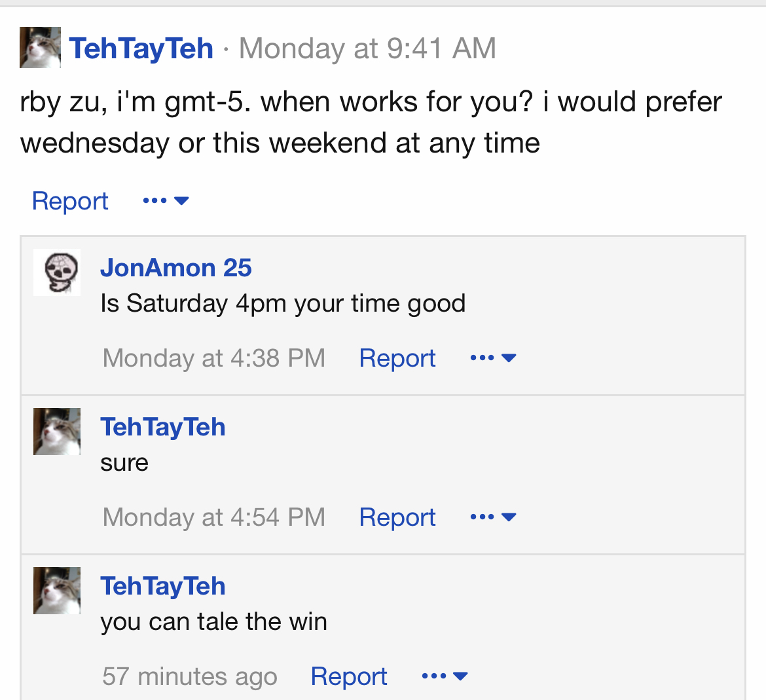The width and height of the screenshot is (766, 700).
Task: Click TehTayTeh's cat avatar on main post
Action: click(40, 48)
